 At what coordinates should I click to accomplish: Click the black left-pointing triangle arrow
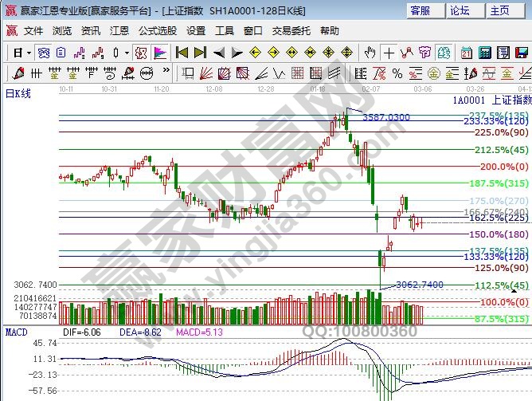tap(218, 53)
